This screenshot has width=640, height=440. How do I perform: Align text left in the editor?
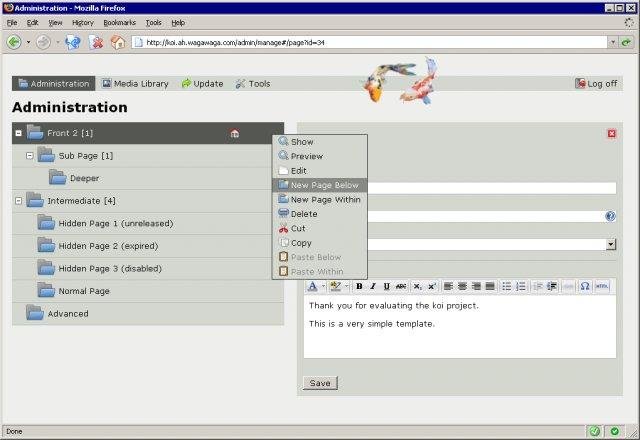(448, 286)
